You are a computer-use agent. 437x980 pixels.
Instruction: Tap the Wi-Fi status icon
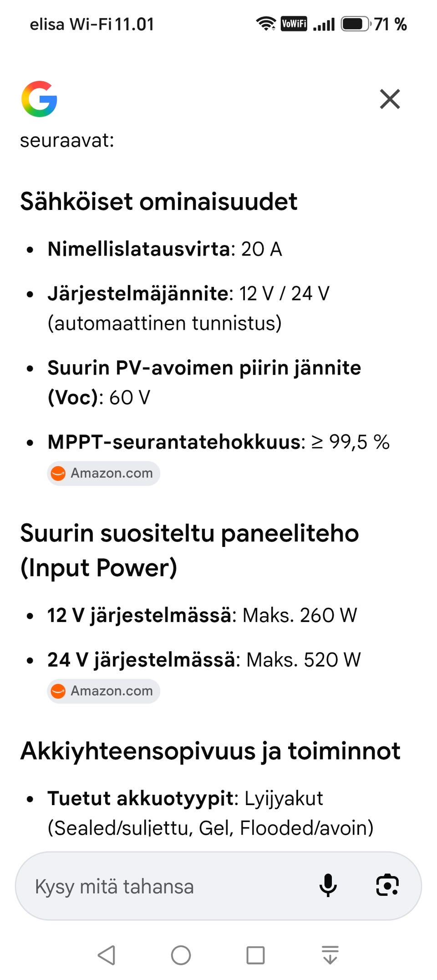click(266, 24)
